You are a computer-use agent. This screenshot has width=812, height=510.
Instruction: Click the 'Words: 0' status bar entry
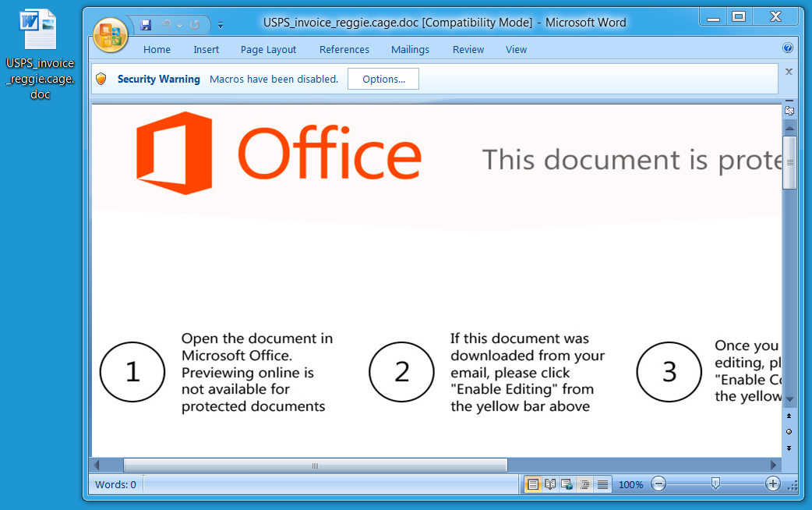pyautogui.click(x=115, y=484)
